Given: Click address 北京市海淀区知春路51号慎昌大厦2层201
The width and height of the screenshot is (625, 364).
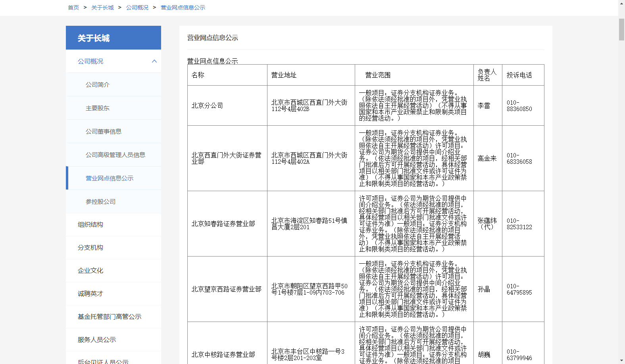Looking at the screenshot, I should (x=311, y=224).
